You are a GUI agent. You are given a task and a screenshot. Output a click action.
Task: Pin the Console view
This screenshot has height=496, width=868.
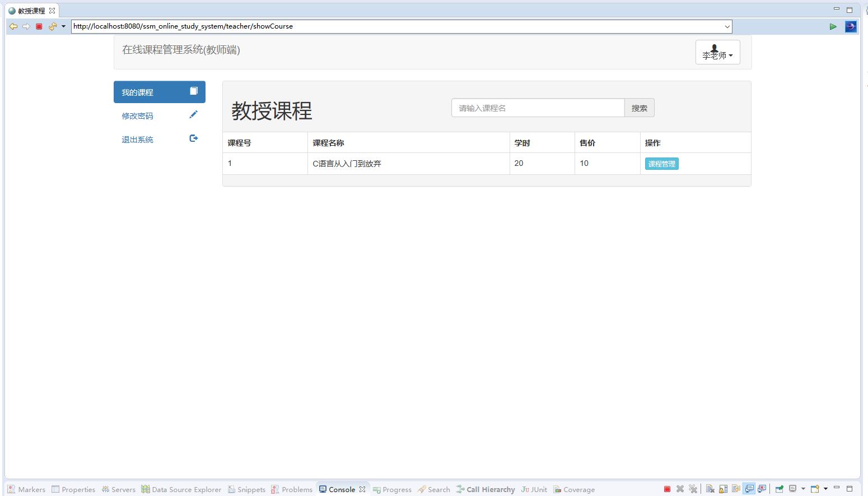[779, 488]
